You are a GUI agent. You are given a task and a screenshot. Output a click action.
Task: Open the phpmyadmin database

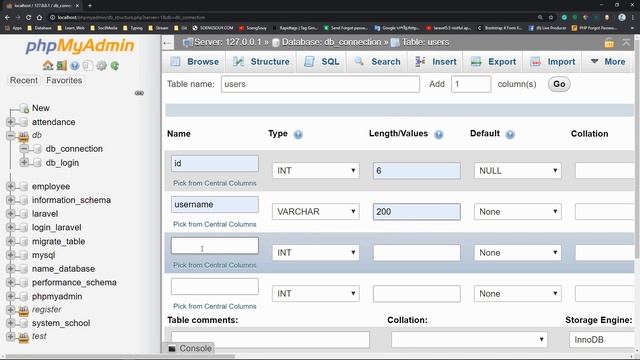pyautogui.click(x=57, y=296)
